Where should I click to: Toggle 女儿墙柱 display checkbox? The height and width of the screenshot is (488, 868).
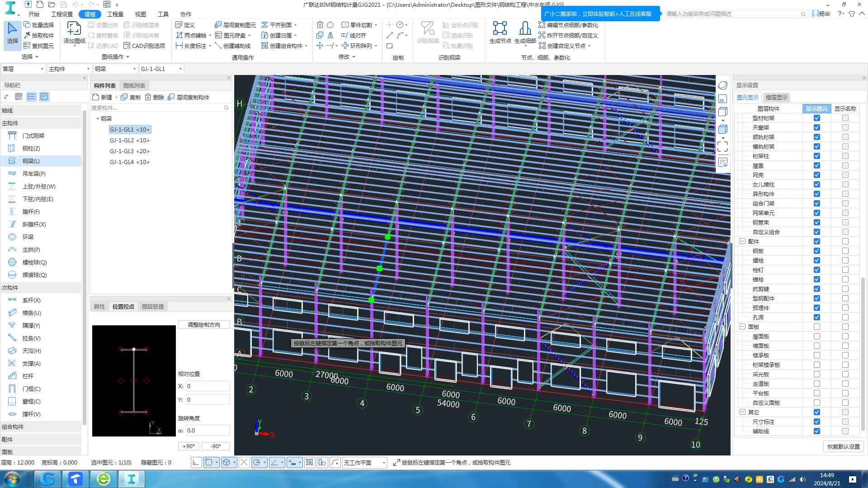(x=816, y=184)
